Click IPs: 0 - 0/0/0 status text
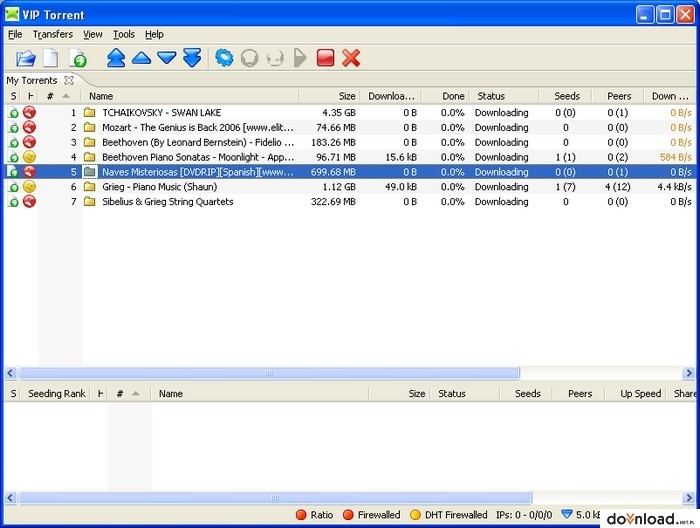This screenshot has height=528, width=700. click(524, 515)
